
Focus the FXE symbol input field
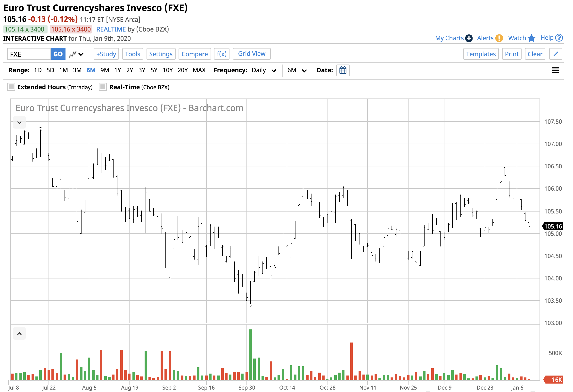tap(29, 54)
